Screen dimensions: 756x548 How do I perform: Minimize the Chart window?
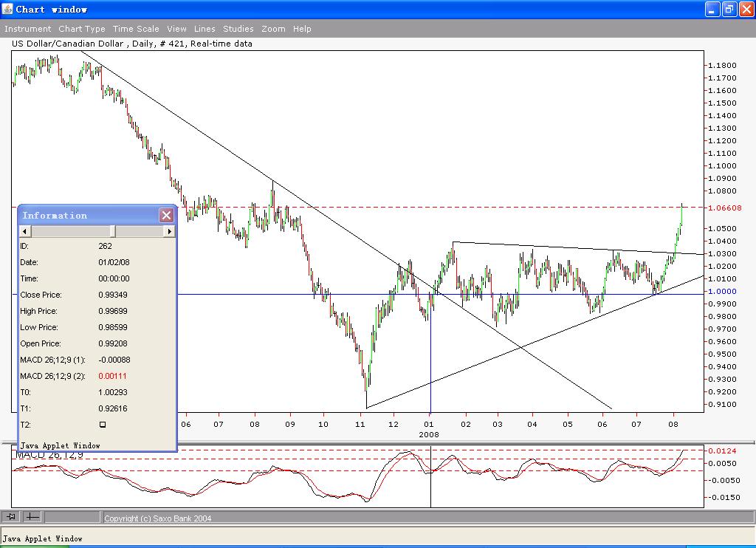click(712, 9)
